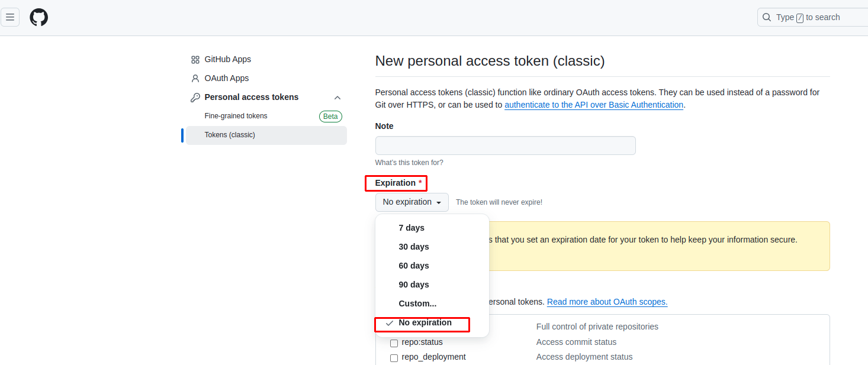This screenshot has width=868, height=365.
Task: Open the hamburger navigation menu
Action: pyautogui.click(x=10, y=17)
